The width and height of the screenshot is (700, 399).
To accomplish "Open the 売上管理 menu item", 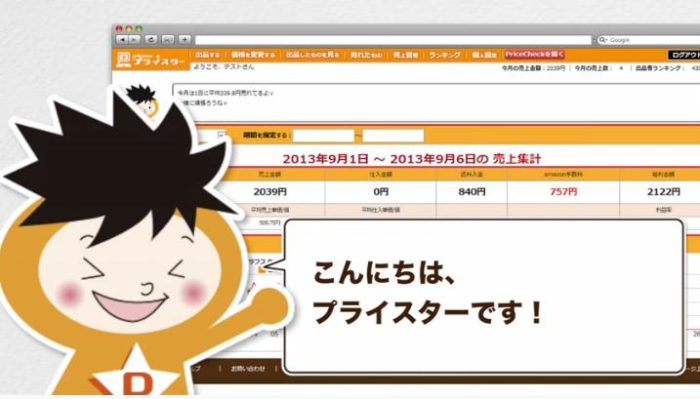I will tap(406, 55).
